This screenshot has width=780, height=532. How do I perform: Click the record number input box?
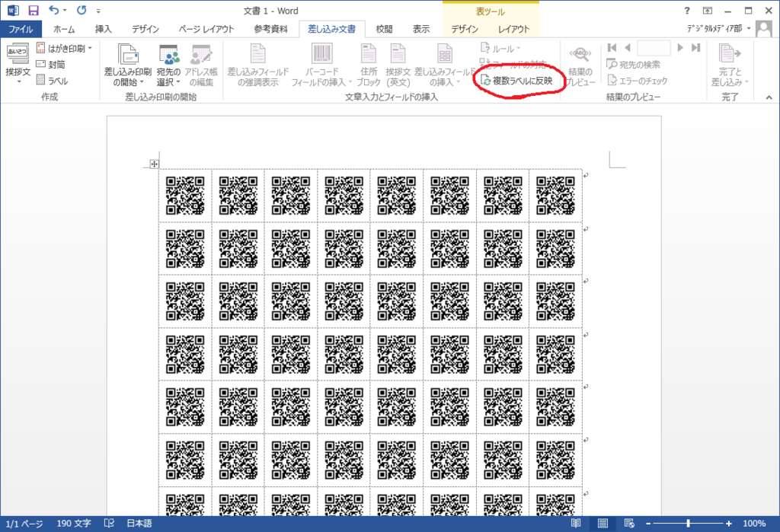(x=654, y=48)
